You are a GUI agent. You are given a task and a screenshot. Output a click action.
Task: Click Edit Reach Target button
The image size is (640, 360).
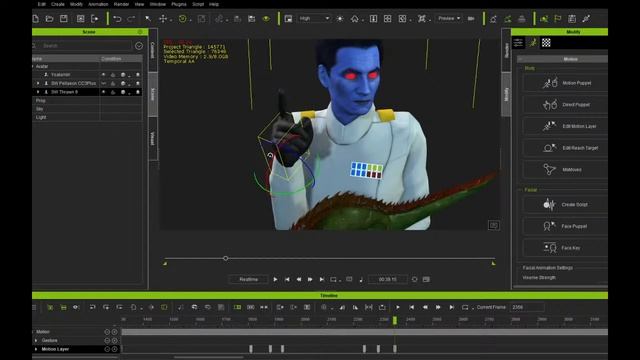tap(565, 148)
